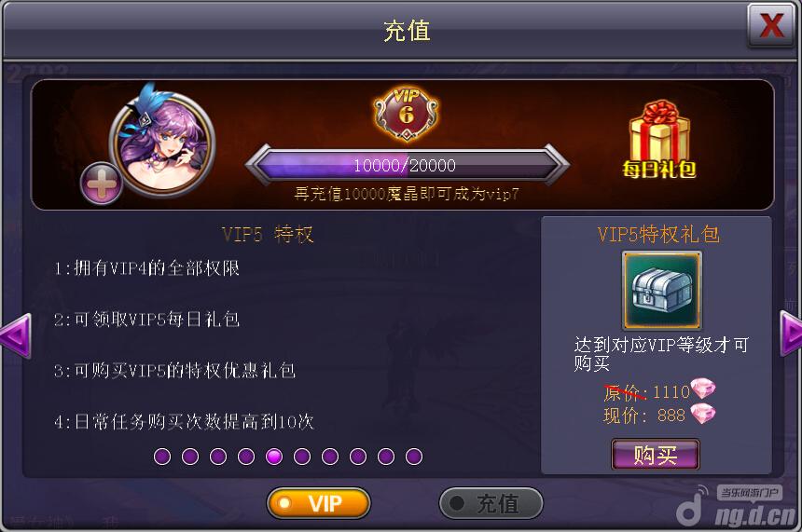Image resolution: width=802 pixels, height=532 pixels.
Task: Select the first page indicator dot
Action: coord(162,456)
